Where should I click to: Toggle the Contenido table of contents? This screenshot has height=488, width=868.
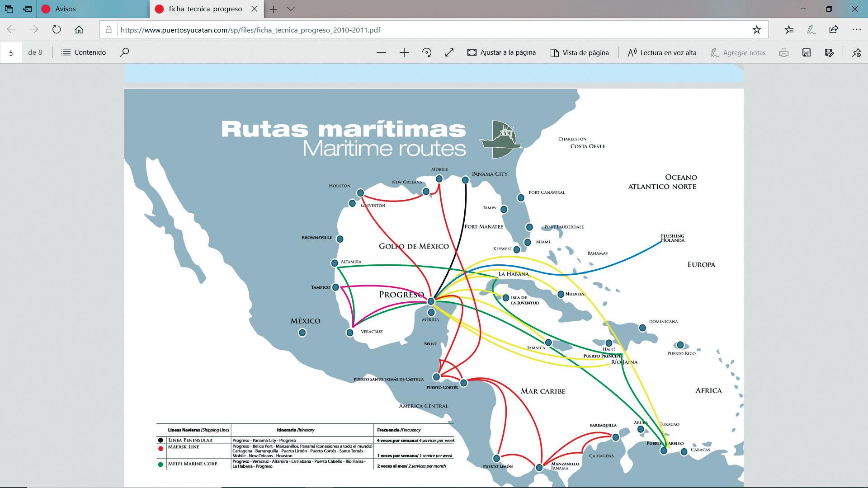84,52
